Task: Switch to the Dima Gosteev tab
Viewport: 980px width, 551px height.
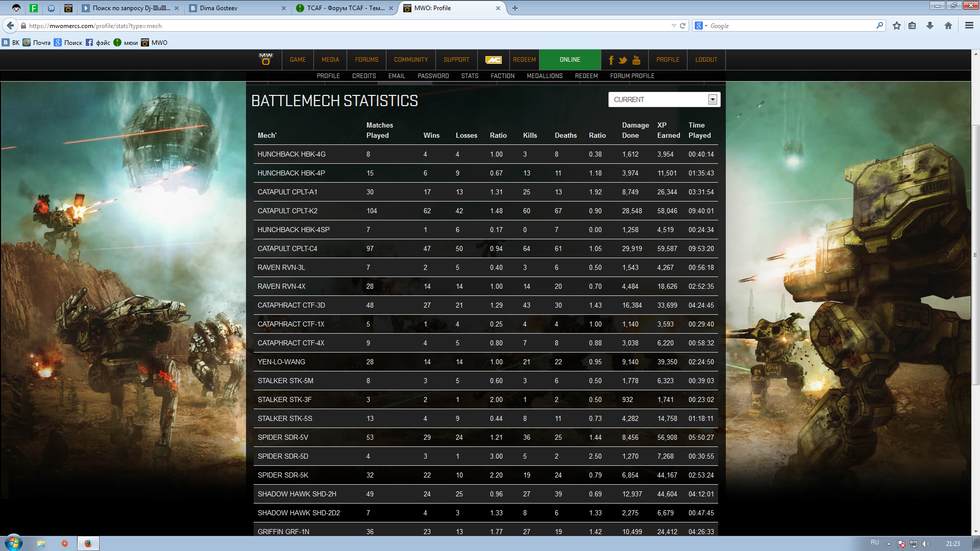Action: click(238, 8)
